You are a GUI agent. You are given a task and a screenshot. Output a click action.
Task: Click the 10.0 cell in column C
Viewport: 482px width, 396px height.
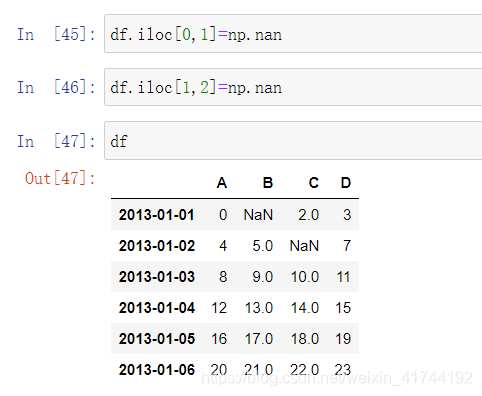tap(305, 277)
